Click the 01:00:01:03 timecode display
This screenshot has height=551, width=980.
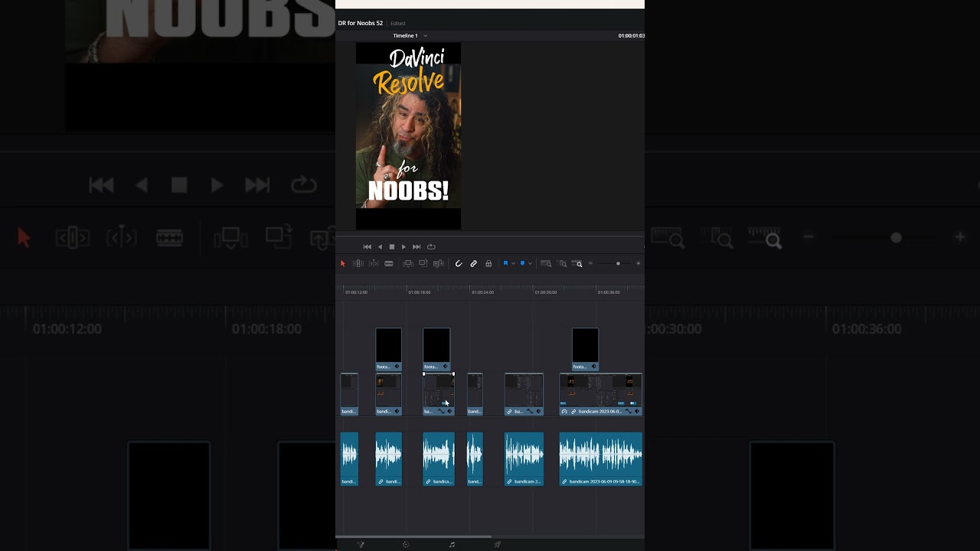(x=631, y=36)
